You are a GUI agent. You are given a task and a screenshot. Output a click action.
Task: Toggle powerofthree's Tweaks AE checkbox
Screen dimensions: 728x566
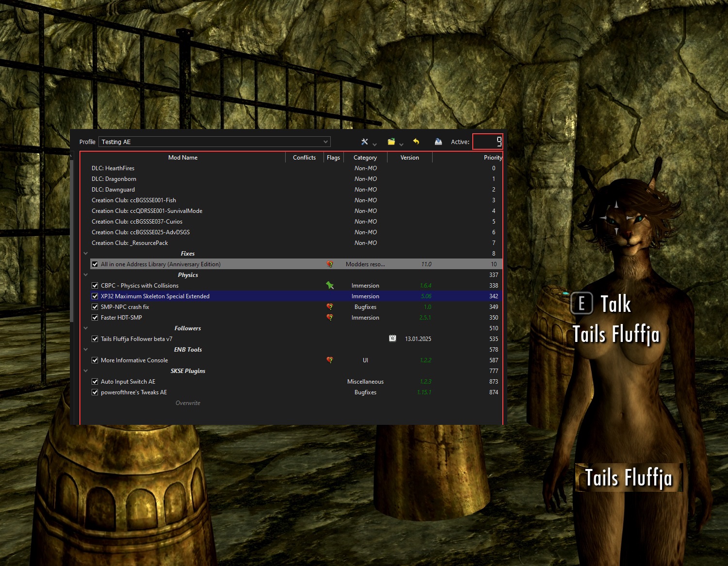point(95,392)
